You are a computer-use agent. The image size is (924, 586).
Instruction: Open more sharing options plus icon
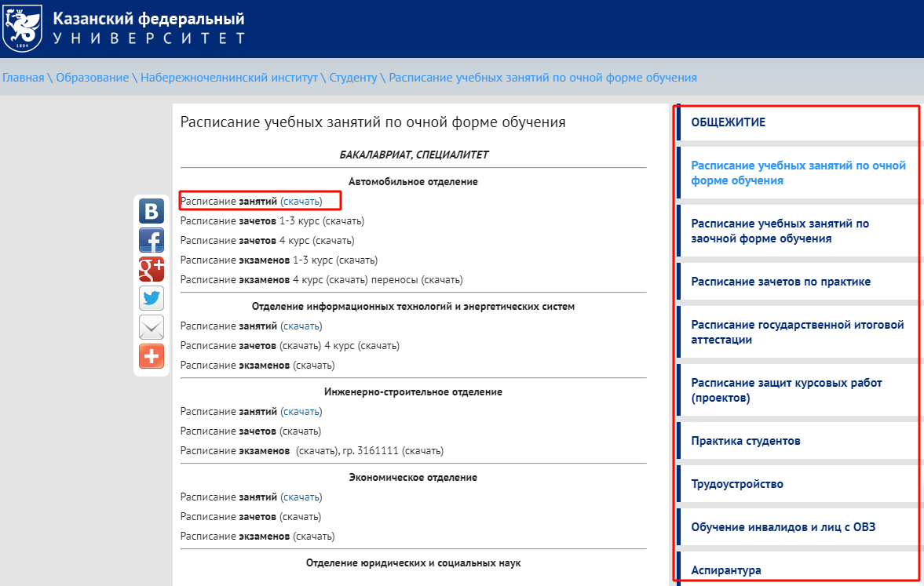click(x=152, y=356)
